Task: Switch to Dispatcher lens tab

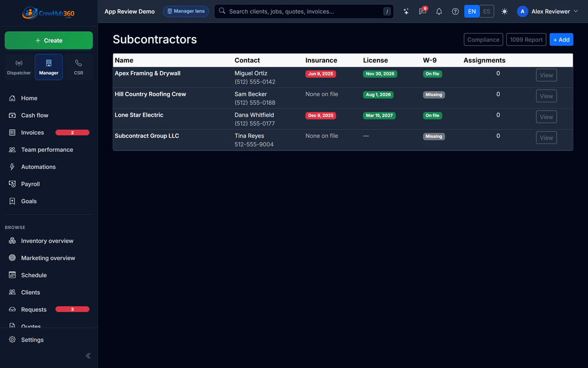Action: click(19, 67)
